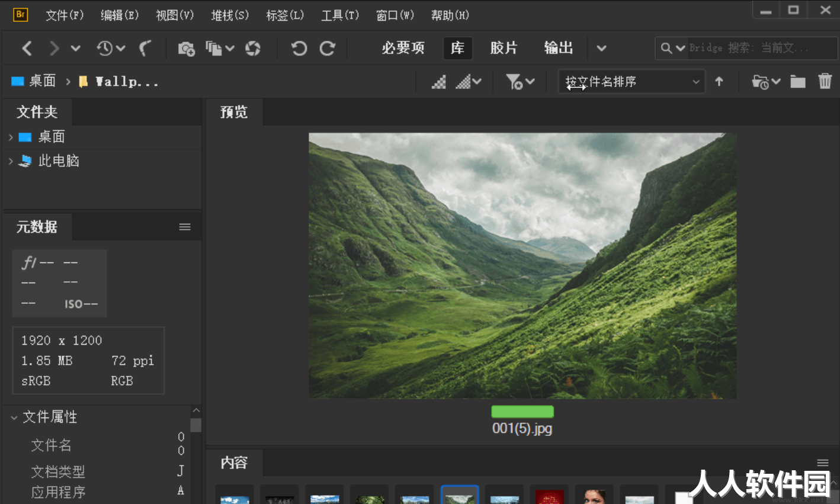
Task: Open the 窗口(W) menu
Action: click(x=395, y=15)
